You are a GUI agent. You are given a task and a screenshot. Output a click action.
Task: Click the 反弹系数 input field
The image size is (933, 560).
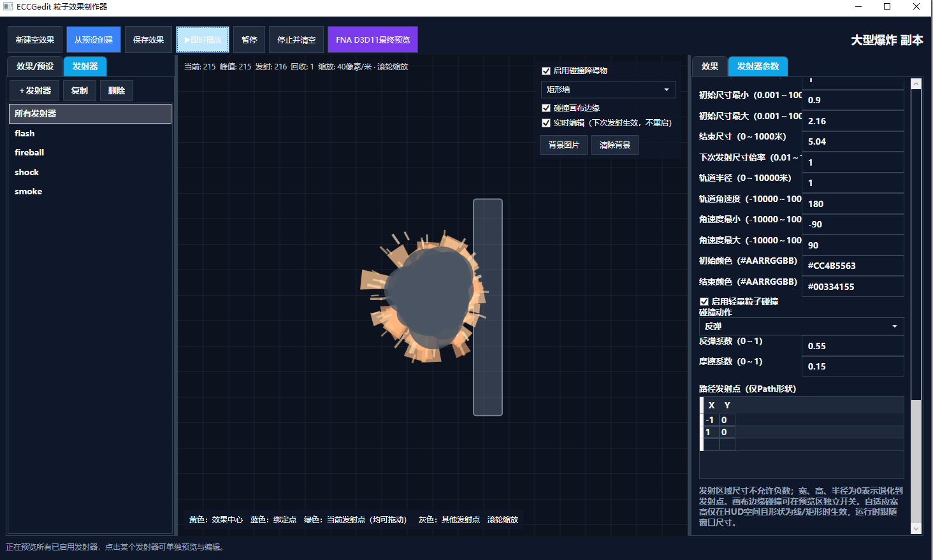point(853,346)
